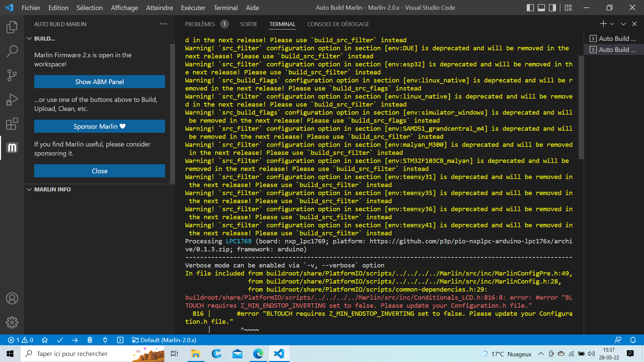Open the Explorer view in activity bar

click(12, 27)
